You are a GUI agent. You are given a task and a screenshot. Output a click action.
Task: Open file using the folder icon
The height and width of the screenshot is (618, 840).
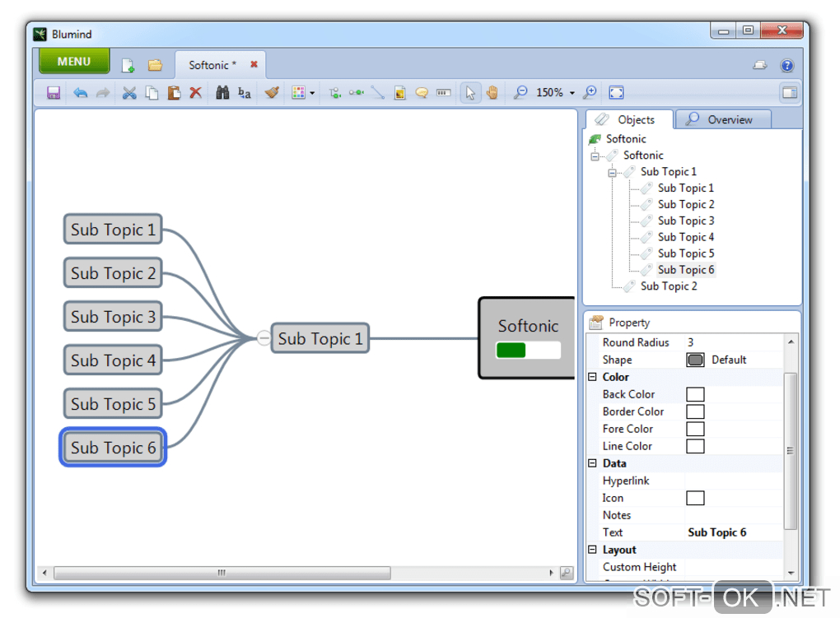[x=156, y=65]
